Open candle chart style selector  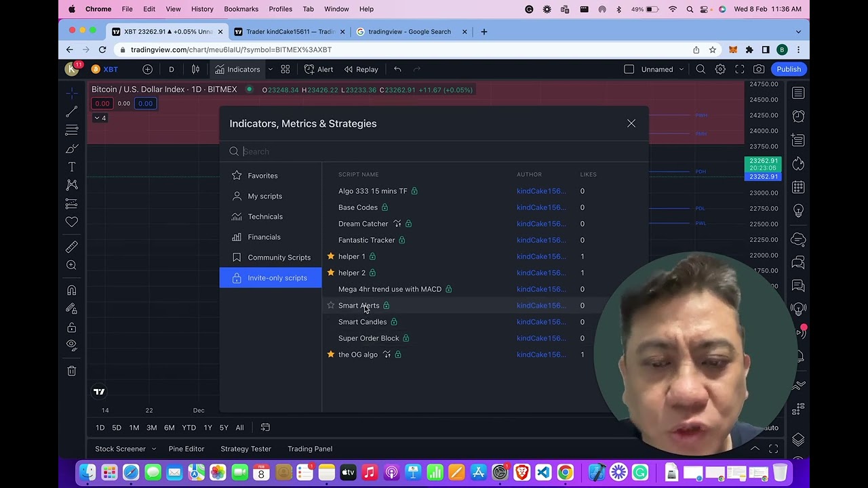[x=195, y=69]
